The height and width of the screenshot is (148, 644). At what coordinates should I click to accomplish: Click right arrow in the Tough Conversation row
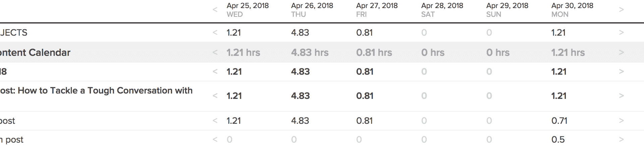pyautogui.click(x=621, y=96)
